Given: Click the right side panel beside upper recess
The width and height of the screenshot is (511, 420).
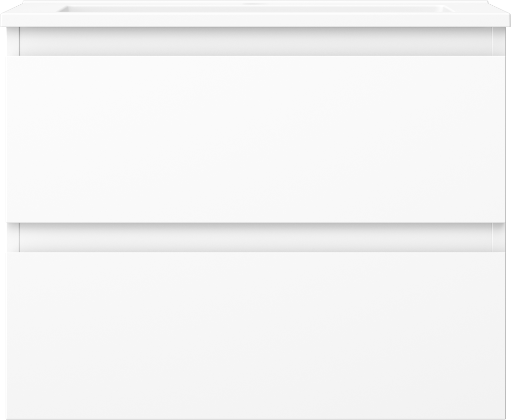Looking at the screenshot, I should pos(499,42).
